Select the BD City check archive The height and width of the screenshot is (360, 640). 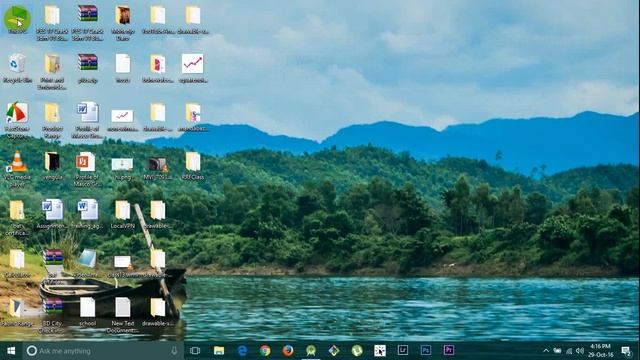click(52, 315)
